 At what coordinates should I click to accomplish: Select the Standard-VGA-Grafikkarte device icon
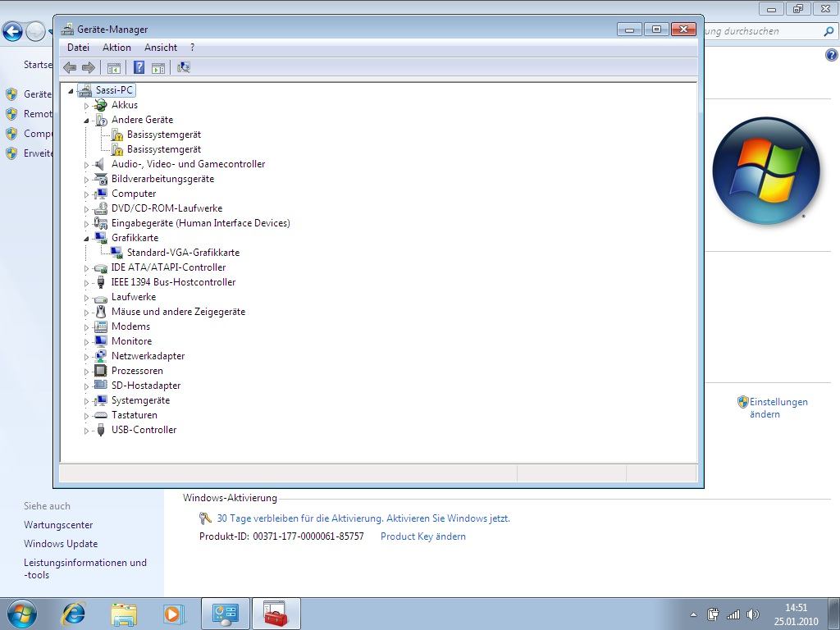coord(116,253)
